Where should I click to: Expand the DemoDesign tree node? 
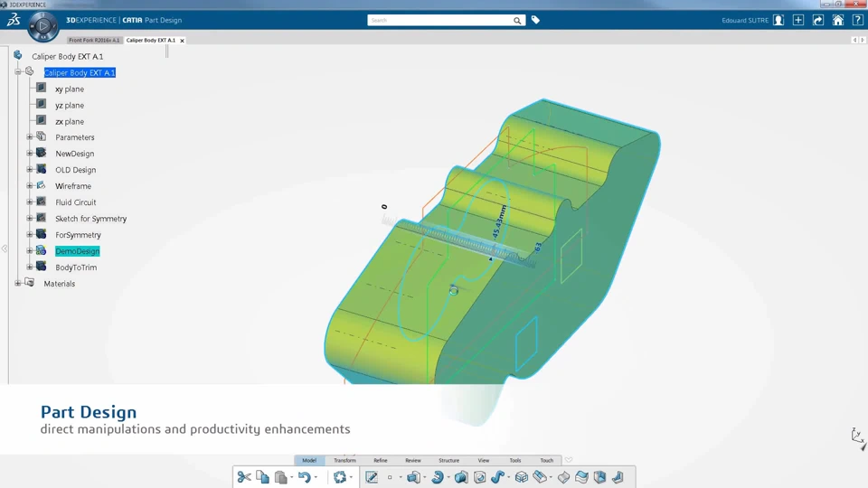(x=29, y=250)
